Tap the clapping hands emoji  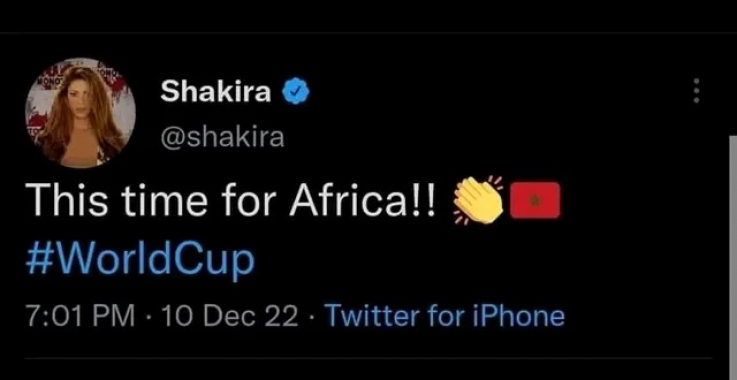click(x=478, y=200)
